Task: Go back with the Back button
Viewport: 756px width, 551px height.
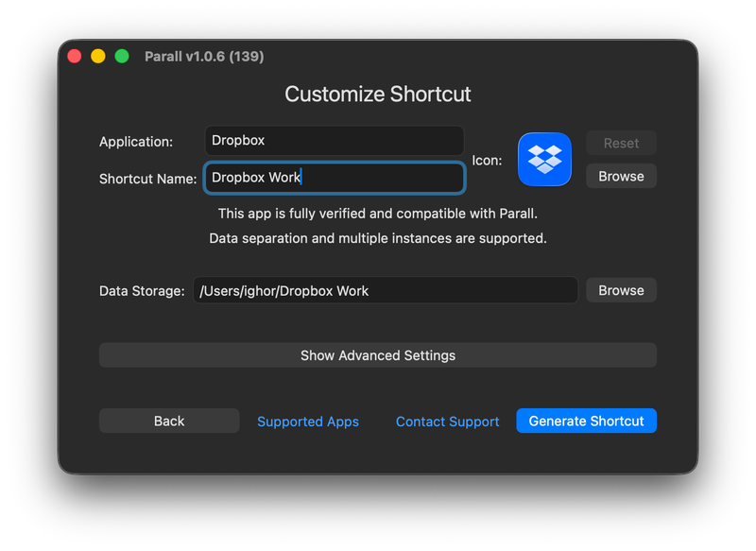Action: [x=169, y=421]
